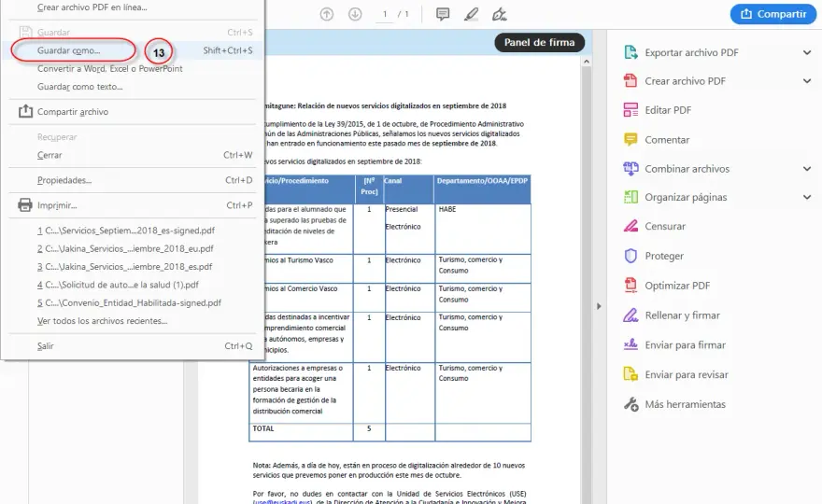Click the next page down-arrow icon
The height and width of the screenshot is (504, 822).
coord(355,14)
